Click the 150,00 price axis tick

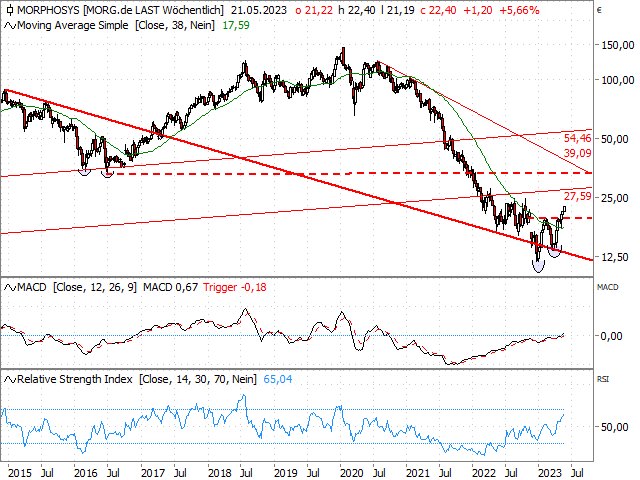tap(618, 45)
